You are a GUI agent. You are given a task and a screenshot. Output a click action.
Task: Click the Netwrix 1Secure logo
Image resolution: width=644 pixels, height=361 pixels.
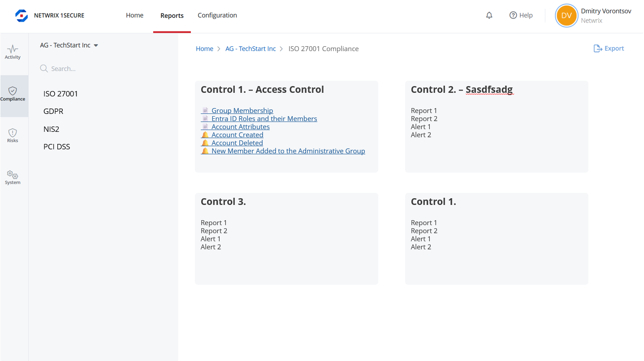pos(22,15)
